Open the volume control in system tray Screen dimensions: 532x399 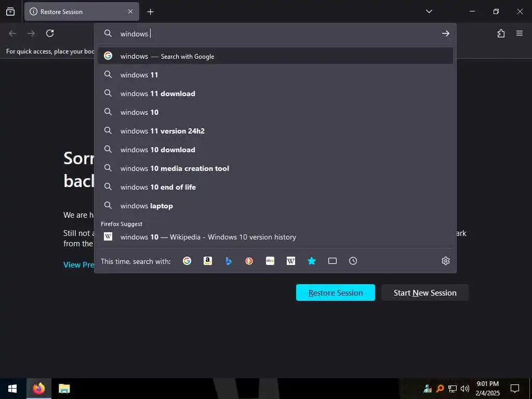[465, 389]
